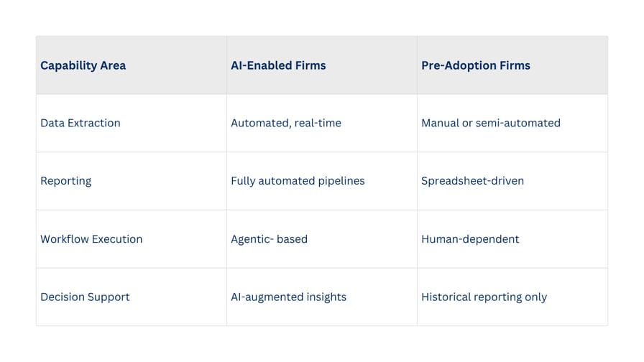This screenshot has height=362, width=644.
Task: Click the Automated, real-time cell
Action: click(x=322, y=123)
